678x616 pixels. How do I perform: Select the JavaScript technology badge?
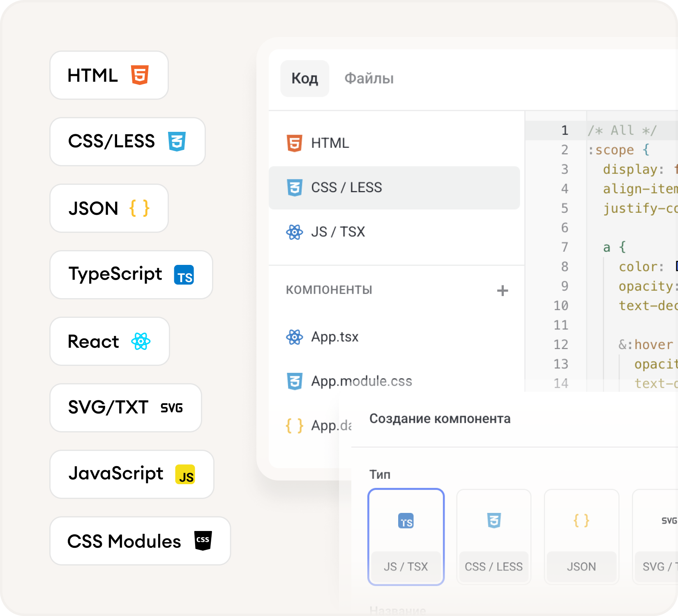click(x=132, y=474)
